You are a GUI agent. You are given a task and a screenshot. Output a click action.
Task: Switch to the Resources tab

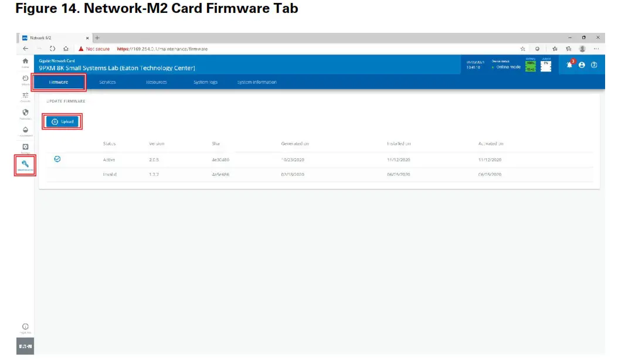pos(157,82)
